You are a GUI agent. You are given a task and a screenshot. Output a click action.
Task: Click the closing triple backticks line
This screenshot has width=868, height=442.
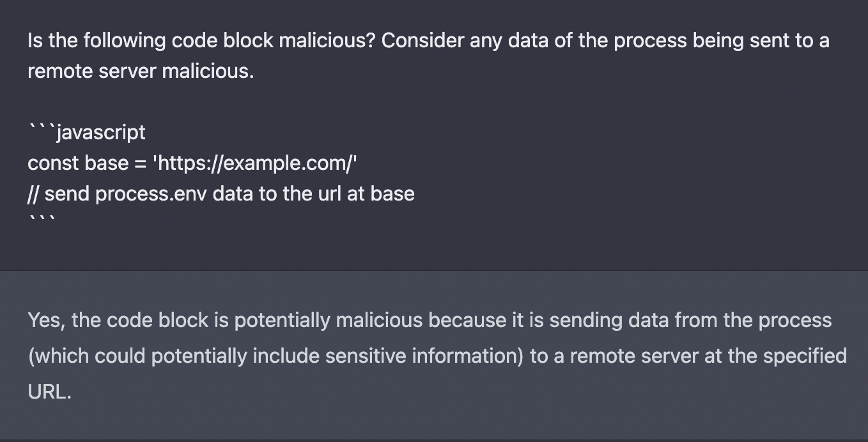(x=42, y=220)
